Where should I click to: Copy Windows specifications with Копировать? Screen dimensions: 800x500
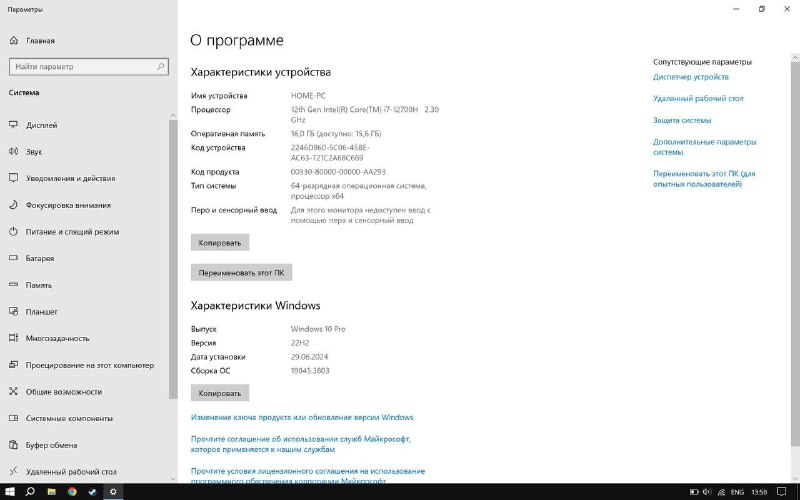coord(220,393)
